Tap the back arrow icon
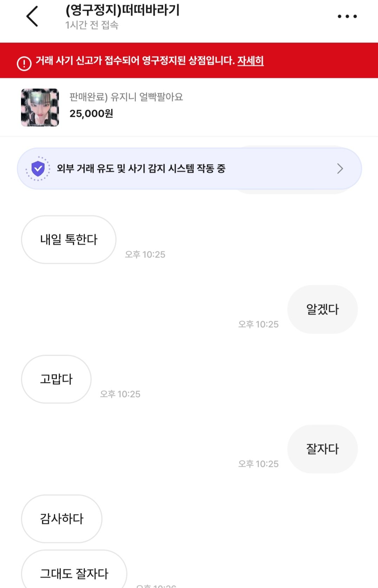Screen dimensions: 378x588 (32, 16)
